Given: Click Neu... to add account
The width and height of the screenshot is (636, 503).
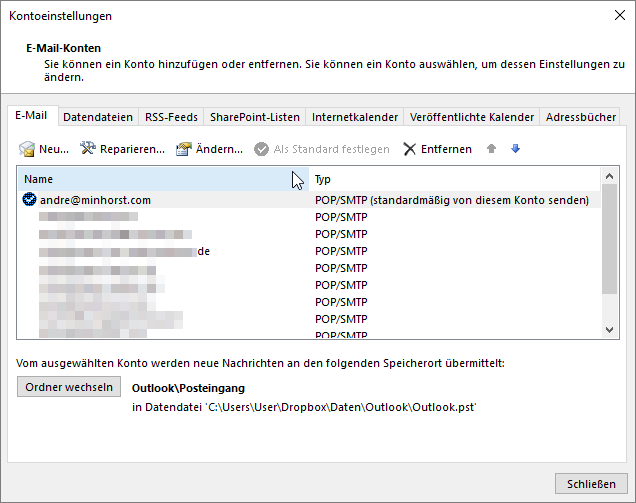Looking at the screenshot, I should tap(54, 149).
